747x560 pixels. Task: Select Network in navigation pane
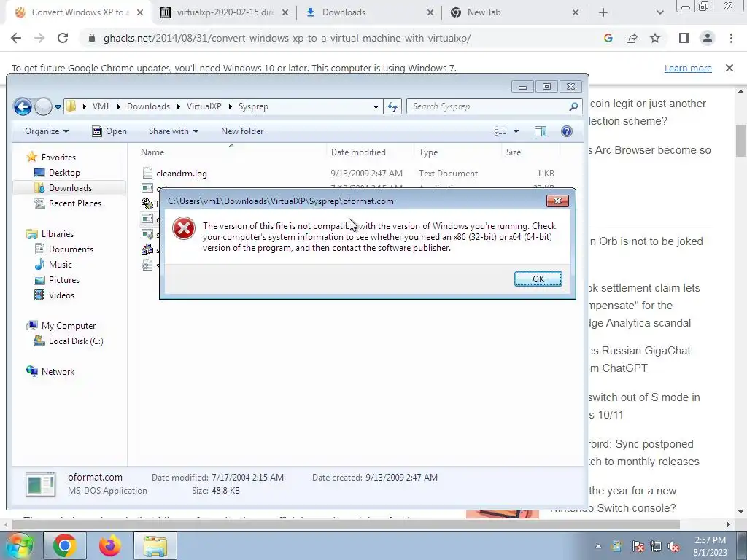coord(58,372)
